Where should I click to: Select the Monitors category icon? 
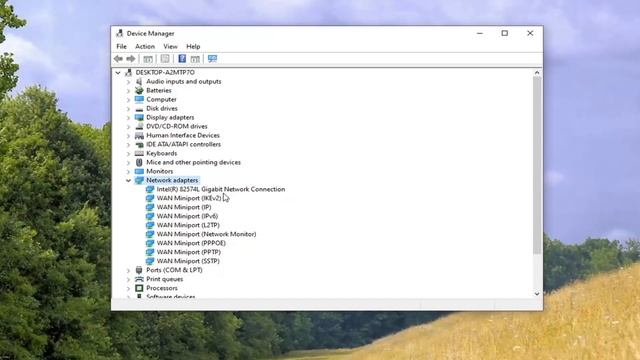click(139, 171)
